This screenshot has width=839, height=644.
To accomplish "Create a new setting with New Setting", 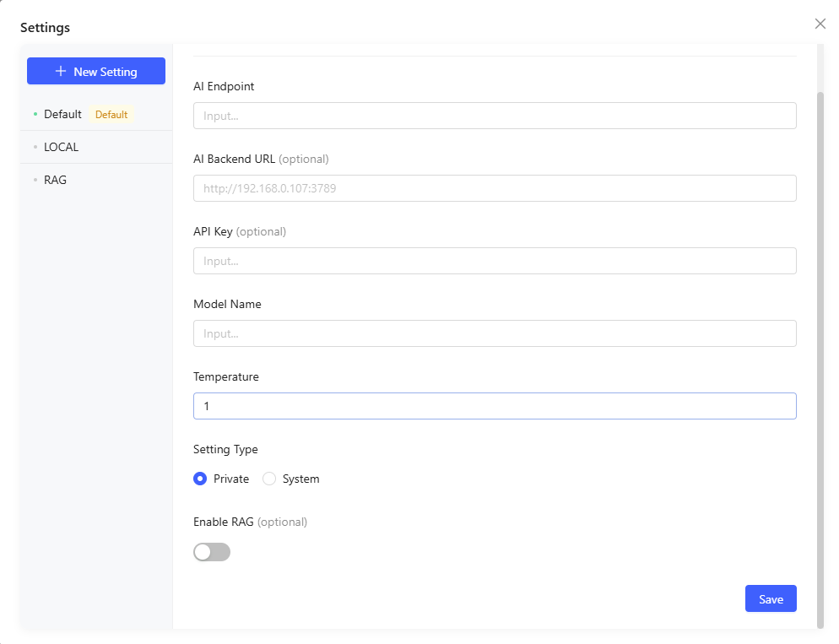I will 96,72.
